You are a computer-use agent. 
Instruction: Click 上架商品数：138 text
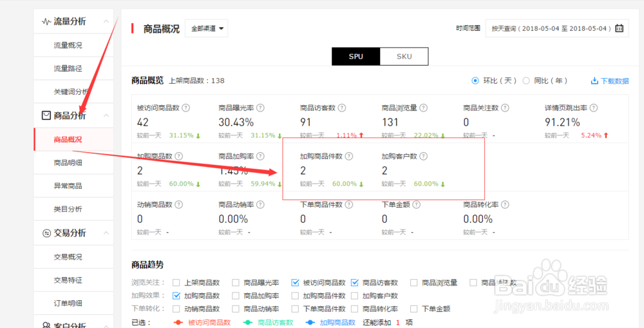(196, 81)
